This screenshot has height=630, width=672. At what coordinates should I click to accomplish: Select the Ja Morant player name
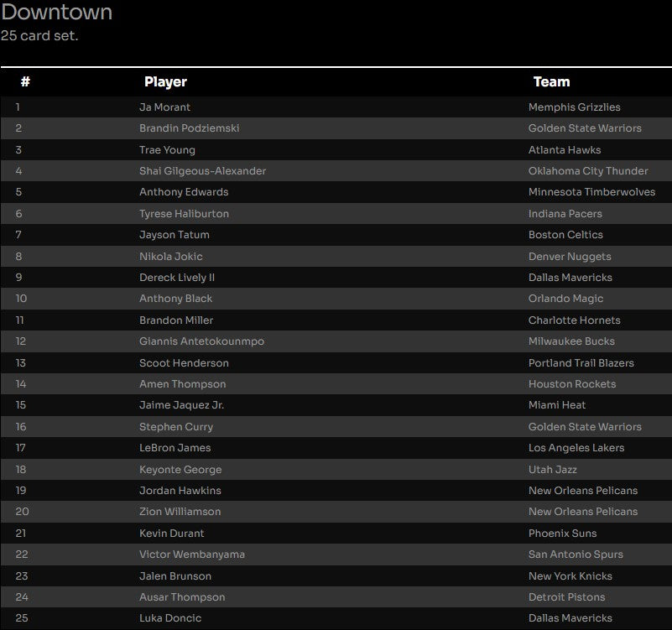[x=164, y=107]
